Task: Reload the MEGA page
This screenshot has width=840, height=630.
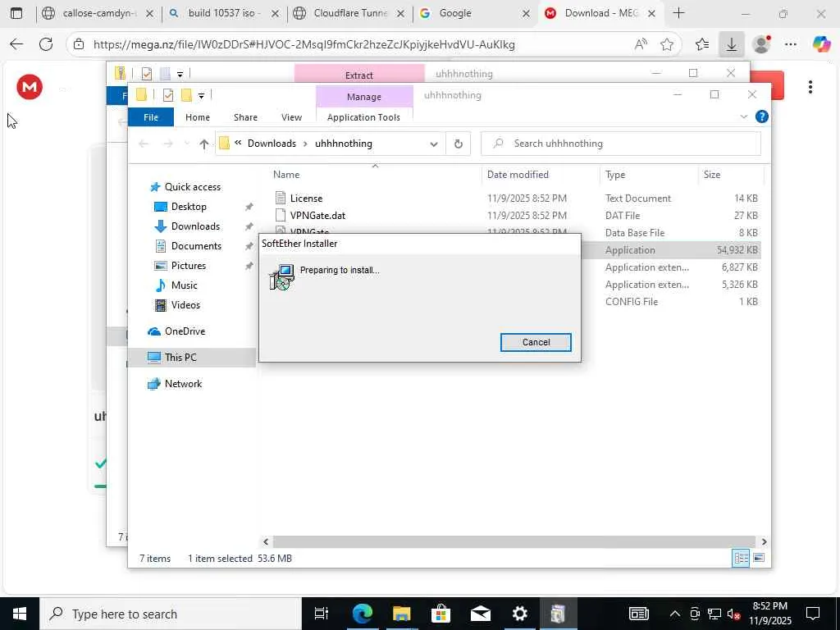Action: pos(46,44)
